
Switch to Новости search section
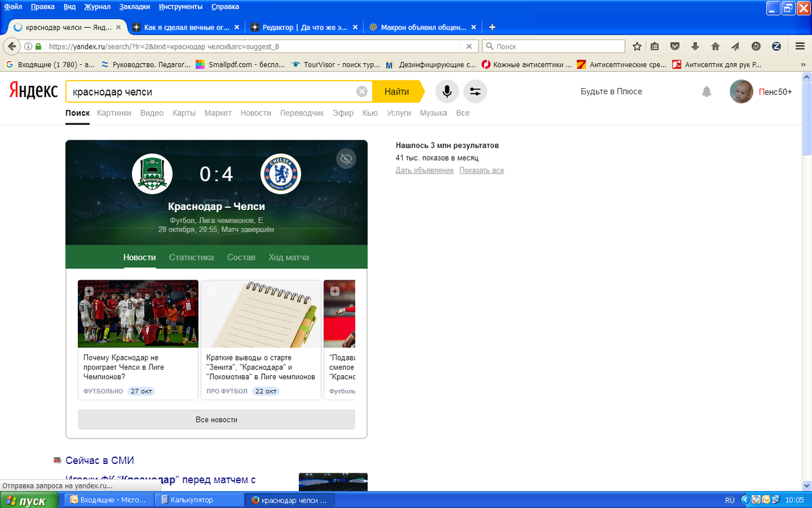click(256, 113)
